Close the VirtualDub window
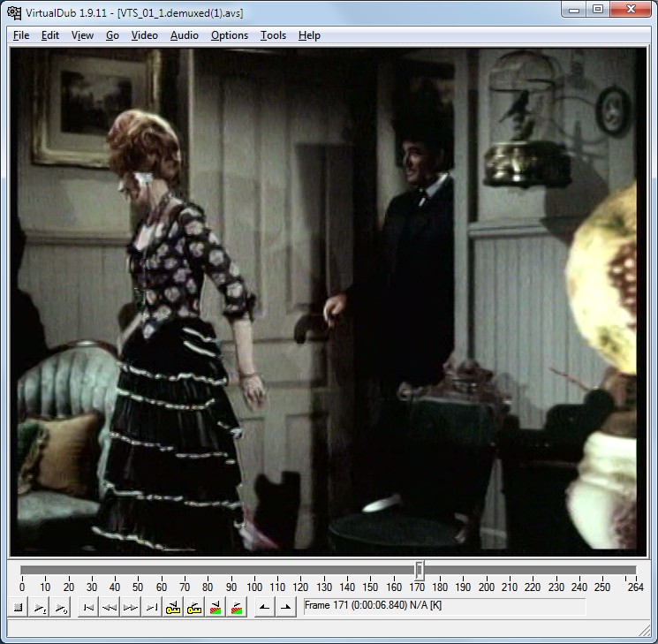658x644 pixels. pos(631,9)
